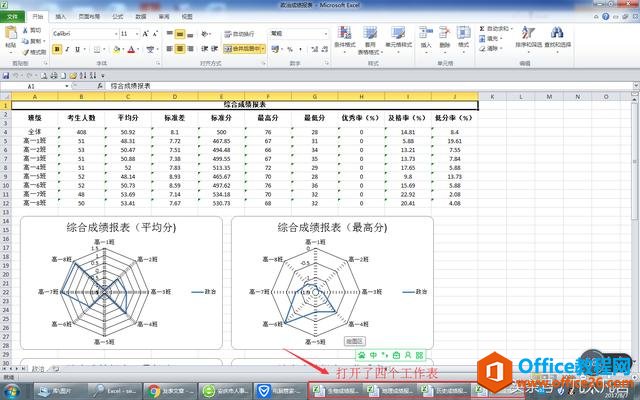Toggle Underline formatting
The height and width of the screenshot is (400, 640).
point(77,49)
